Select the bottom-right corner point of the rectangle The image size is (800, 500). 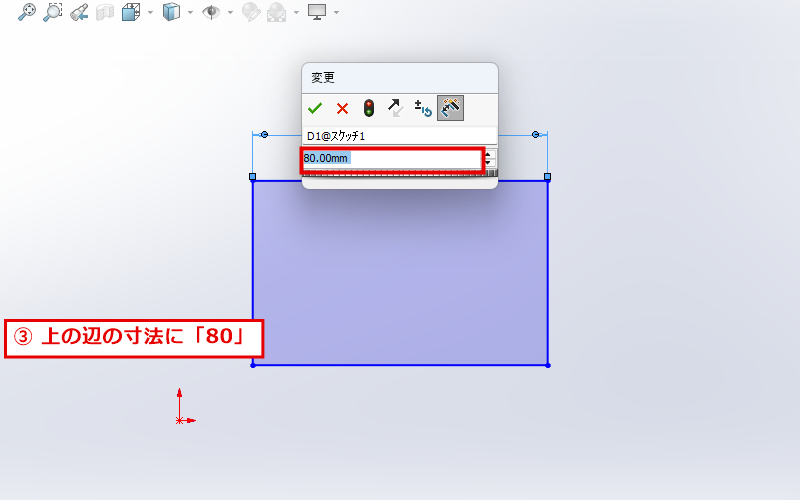coord(548,365)
